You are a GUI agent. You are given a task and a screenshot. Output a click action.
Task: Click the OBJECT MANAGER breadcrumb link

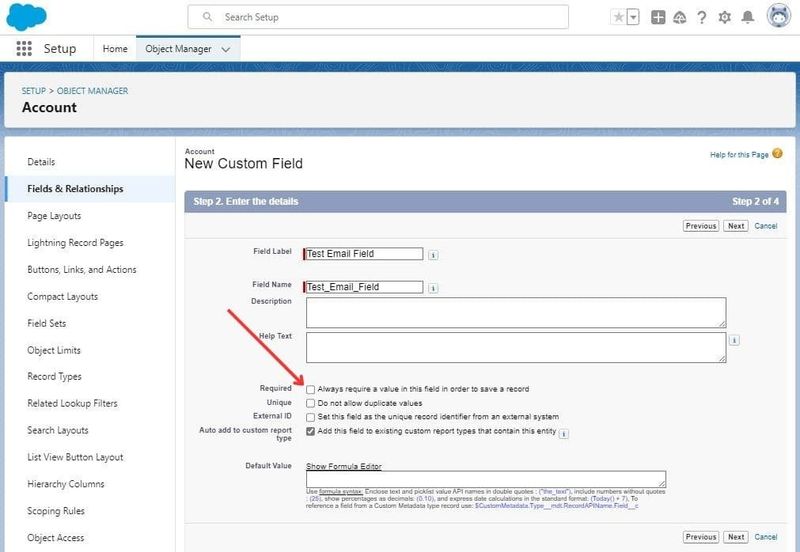coord(92,91)
